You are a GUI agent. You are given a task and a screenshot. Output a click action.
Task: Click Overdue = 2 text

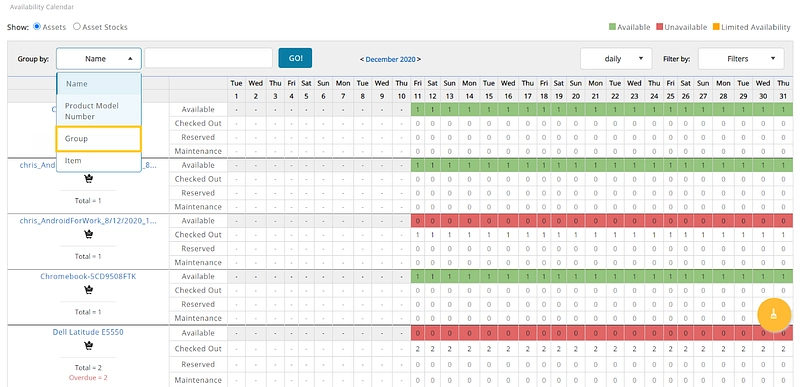(88, 378)
